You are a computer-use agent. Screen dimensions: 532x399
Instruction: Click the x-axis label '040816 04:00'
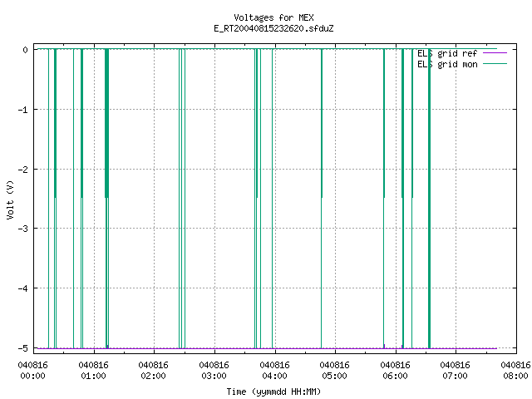(274, 371)
